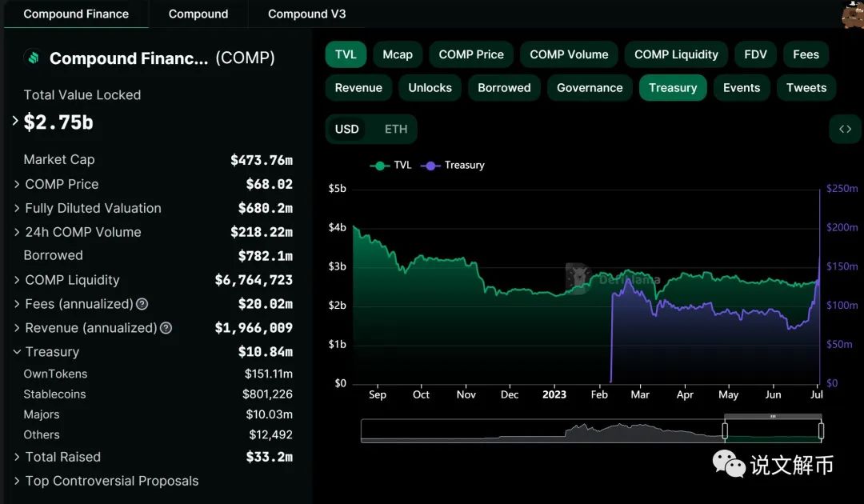The image size is (864, 504).
Task: Click the Revenue annualized help icon
Action: coord(166,328)
